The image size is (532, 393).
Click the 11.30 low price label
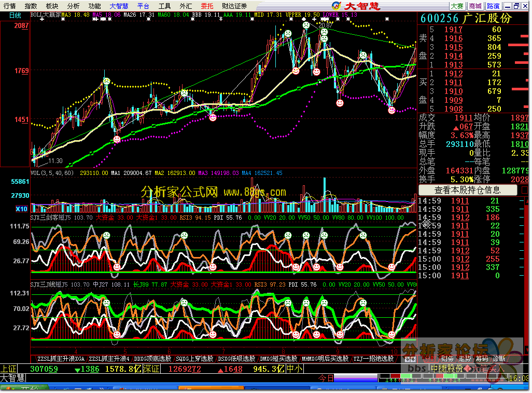[55, 160]
